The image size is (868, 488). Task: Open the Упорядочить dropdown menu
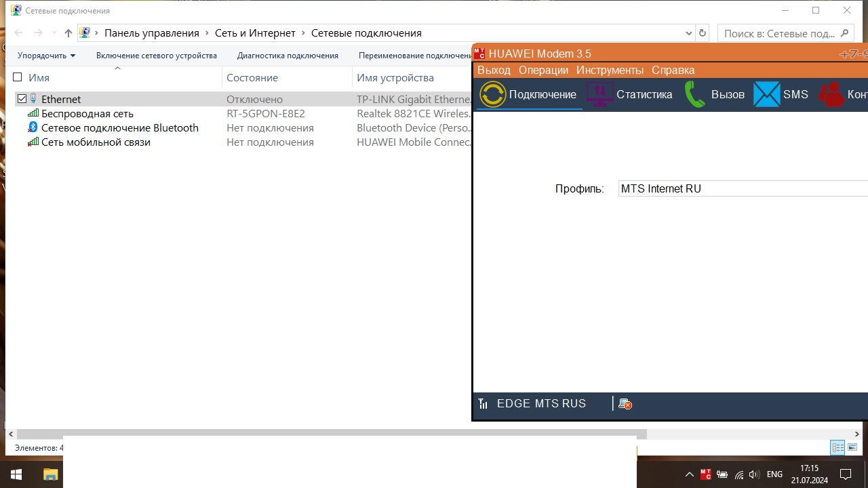47,56
